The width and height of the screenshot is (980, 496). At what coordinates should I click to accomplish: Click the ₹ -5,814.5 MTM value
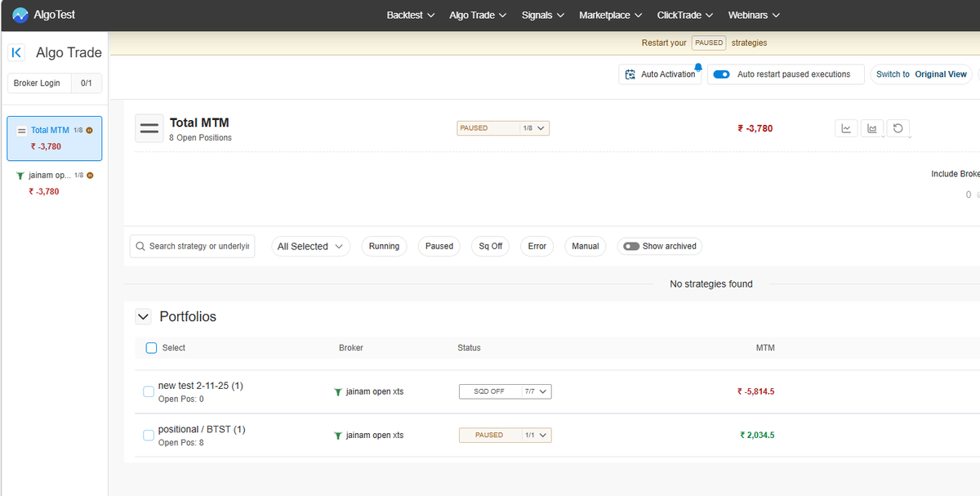point(755,391)
